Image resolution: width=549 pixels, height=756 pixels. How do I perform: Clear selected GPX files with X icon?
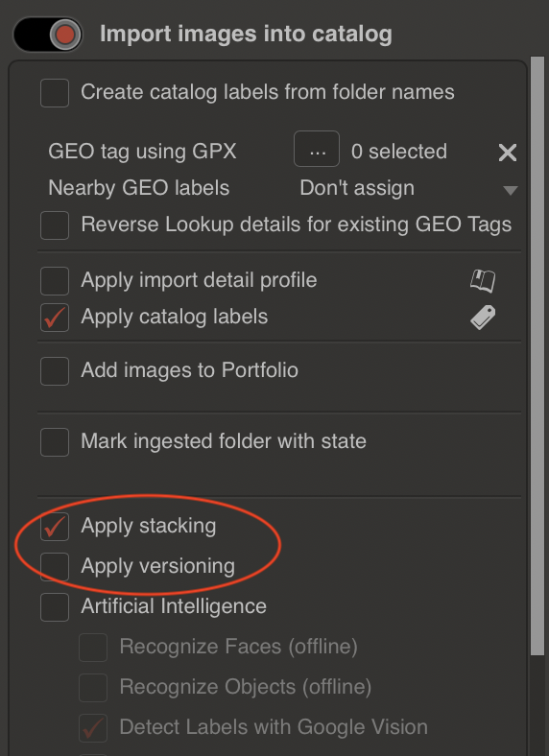coord(508,153)
